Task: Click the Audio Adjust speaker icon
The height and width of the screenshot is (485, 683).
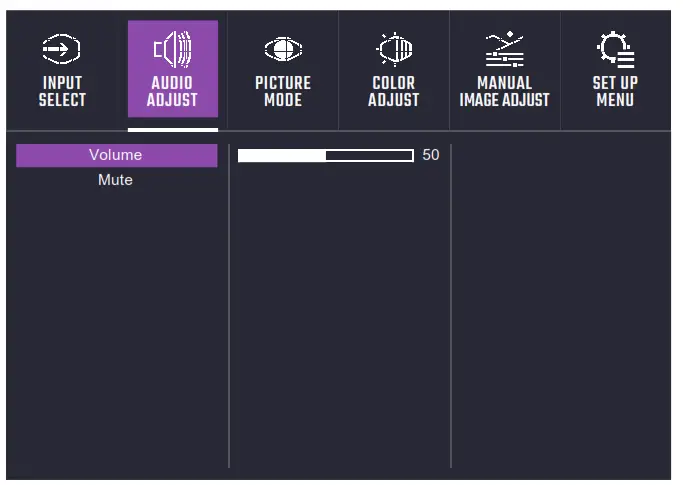Action: point(172,47)
